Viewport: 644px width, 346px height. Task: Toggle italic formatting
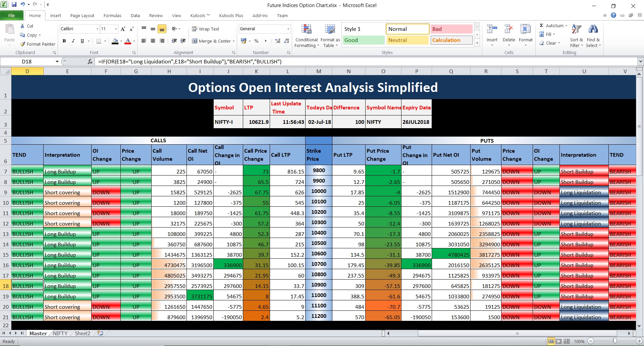click(73, 41)
